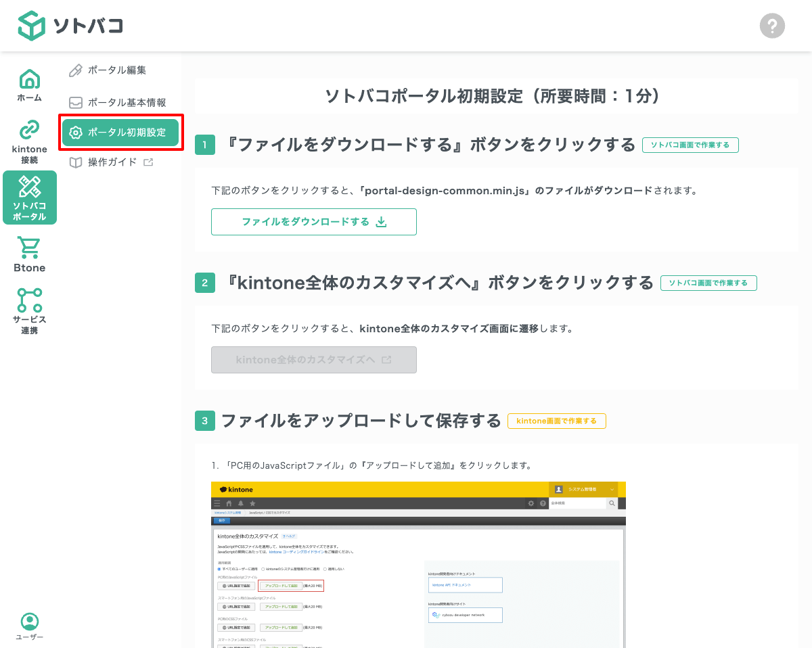Open the help question mark icon
This screenshot has width=812, height=648.
772,26
